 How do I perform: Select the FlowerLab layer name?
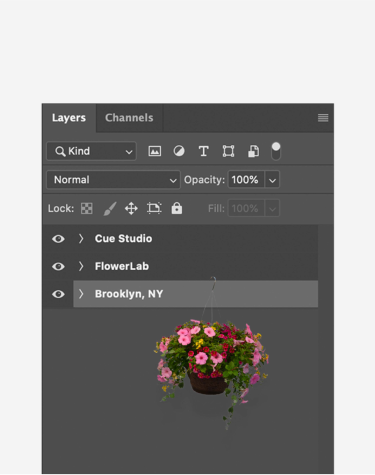[x=122, y=266]
